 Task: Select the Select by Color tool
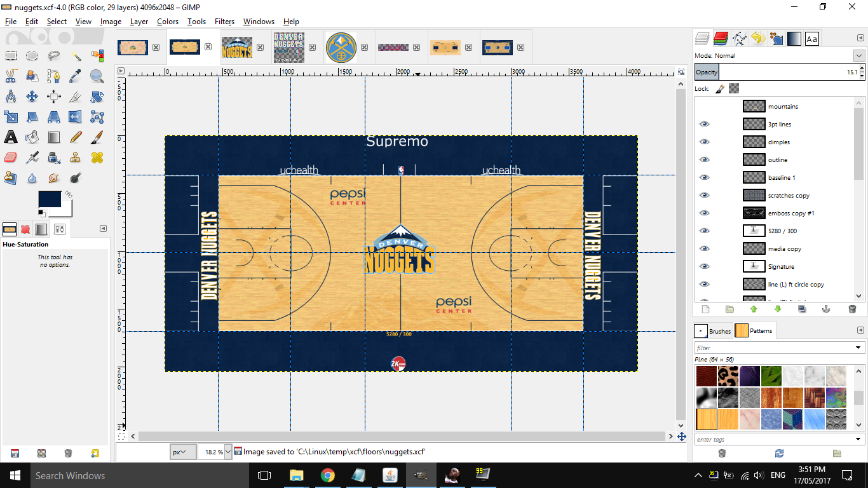pyautogui.click(x=97, y=56)
